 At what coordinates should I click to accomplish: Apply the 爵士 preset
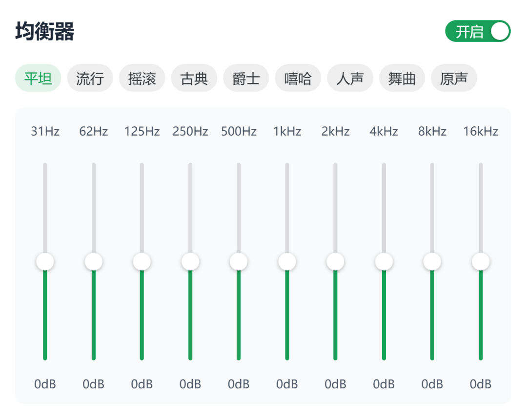tap(246, 78)
